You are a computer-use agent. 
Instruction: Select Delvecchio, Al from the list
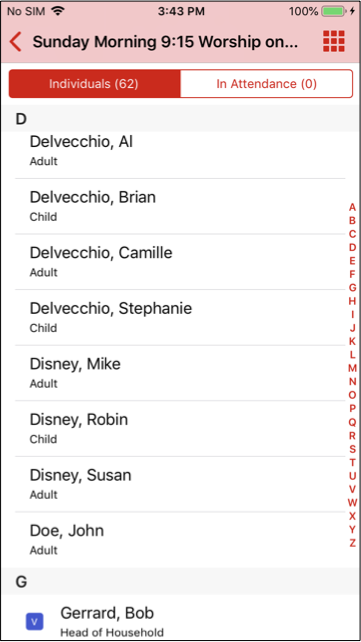180,151
